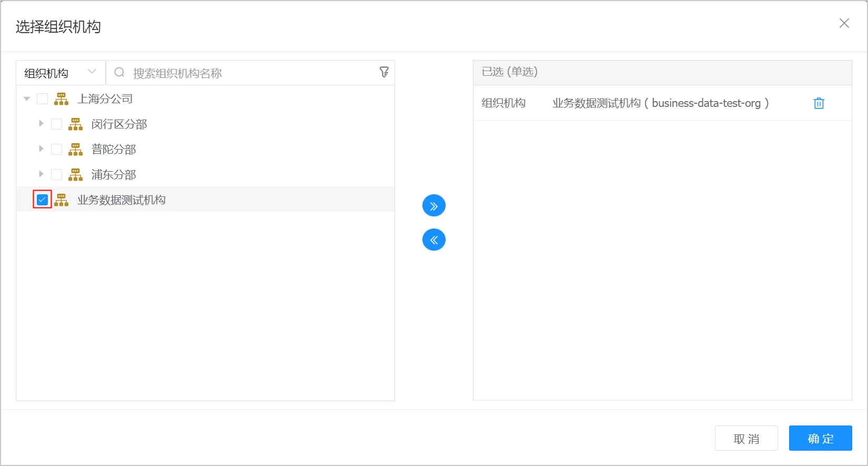Open the 组织机构 type dropdown
868x466 pixels.
point(60,73)
